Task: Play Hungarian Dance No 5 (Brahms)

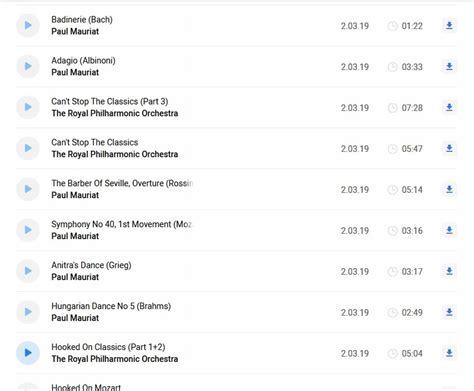Action: pyautogui.click(x=28, y=312)
